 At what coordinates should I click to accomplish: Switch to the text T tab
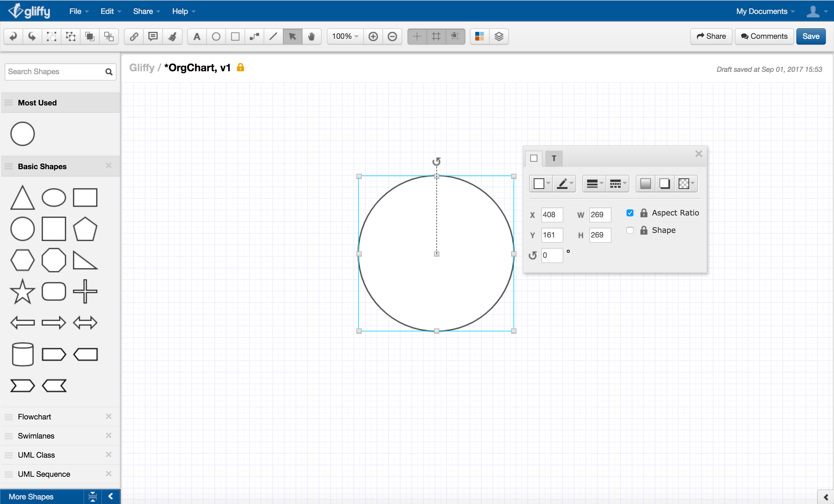click(554, 158)
